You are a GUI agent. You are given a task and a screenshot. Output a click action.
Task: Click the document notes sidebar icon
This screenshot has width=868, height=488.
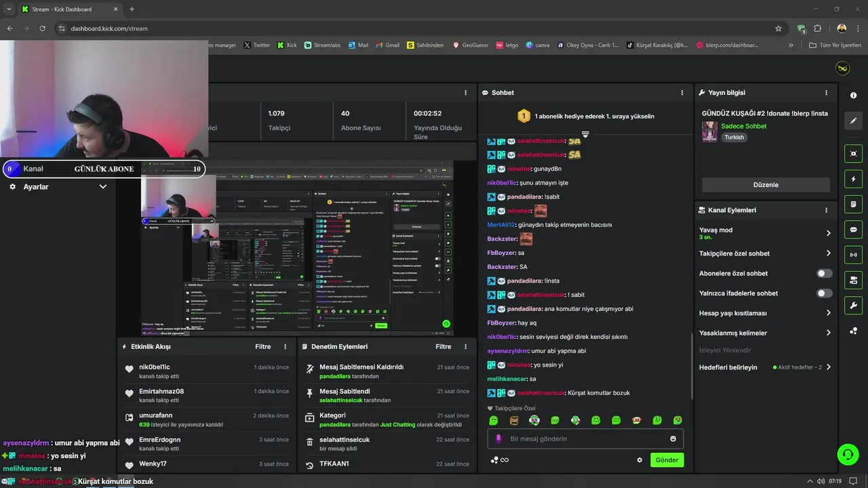853,204
